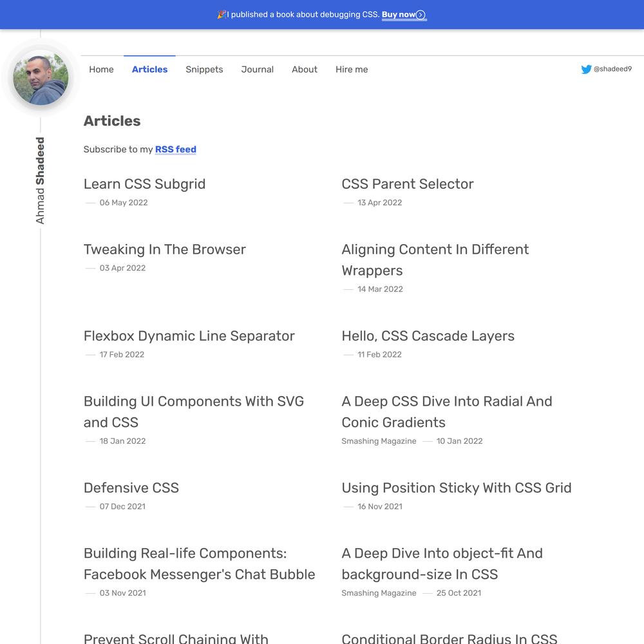Open the Home menu item
Viewport: 644px width, 644px height.
click(101, 70)
